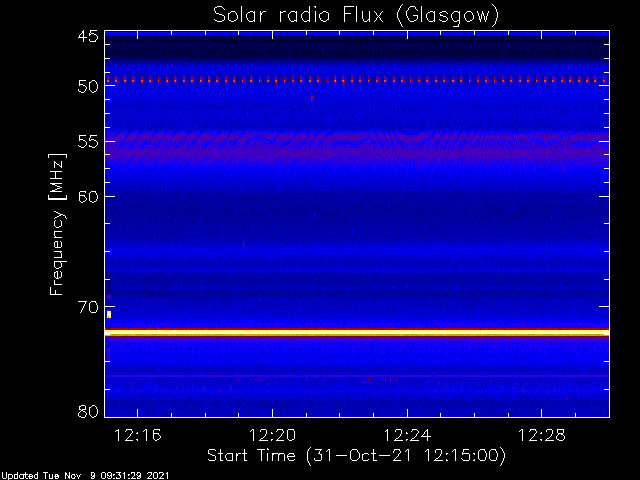This screenshot has width=640, height=480.
Task: Click the 'Updated Tue Nov 9 09:31:29 2021' timestamp
Action: pyautogui.click(x=84, y=476)
